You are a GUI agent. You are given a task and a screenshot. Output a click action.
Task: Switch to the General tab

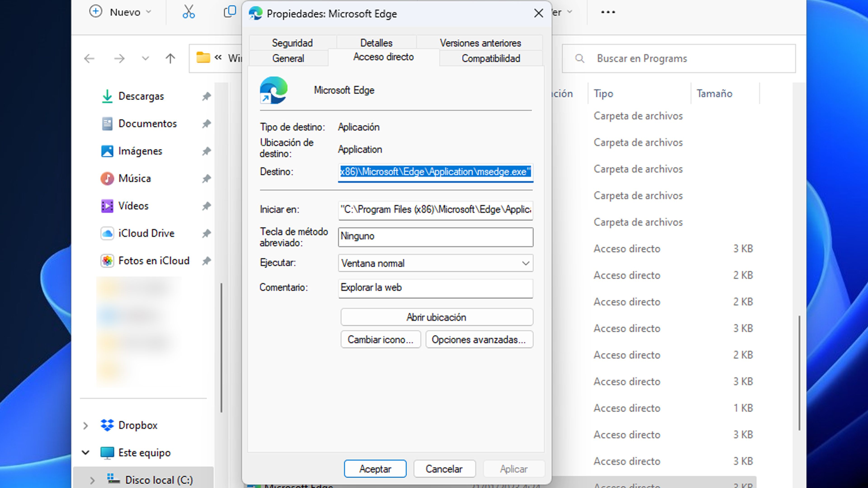click(x=288, y=58)
